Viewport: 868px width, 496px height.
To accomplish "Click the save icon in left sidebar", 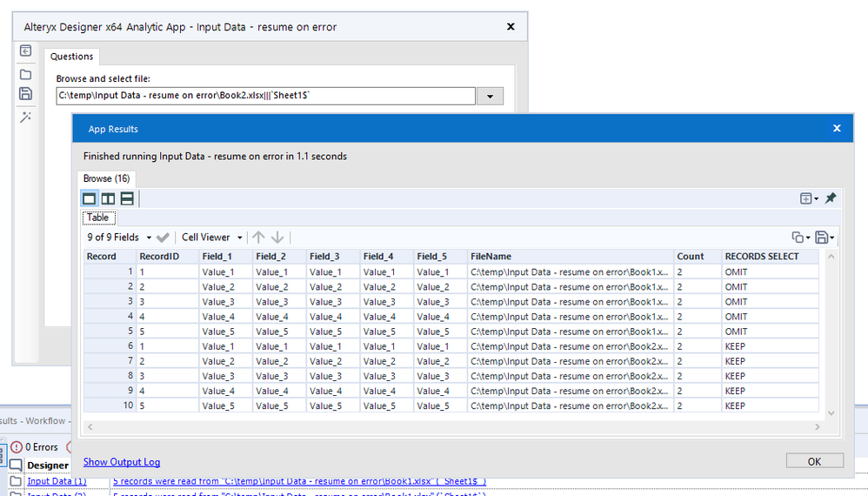I will [25, 94].
